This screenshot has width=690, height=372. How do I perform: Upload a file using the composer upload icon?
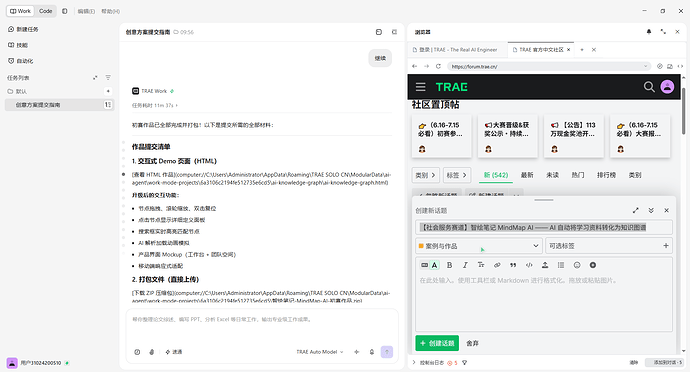545,265
